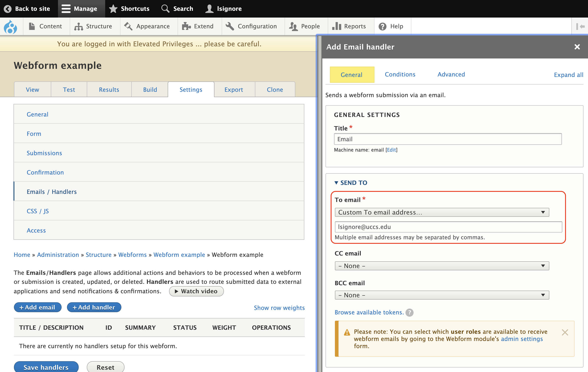This screenshot has width=588, height=372.
Task: Open Extend via its puzzle icon
Action: [x=186, y=26]
